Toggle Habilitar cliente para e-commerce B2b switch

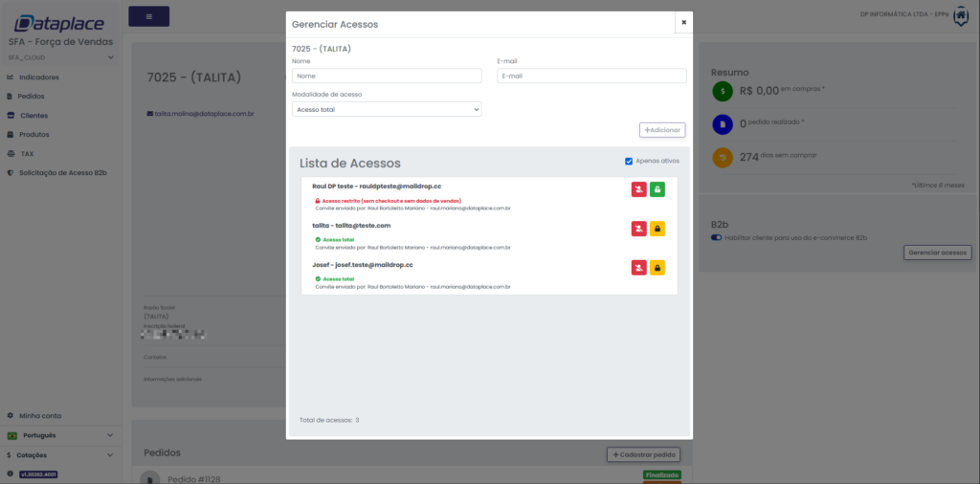716,237
